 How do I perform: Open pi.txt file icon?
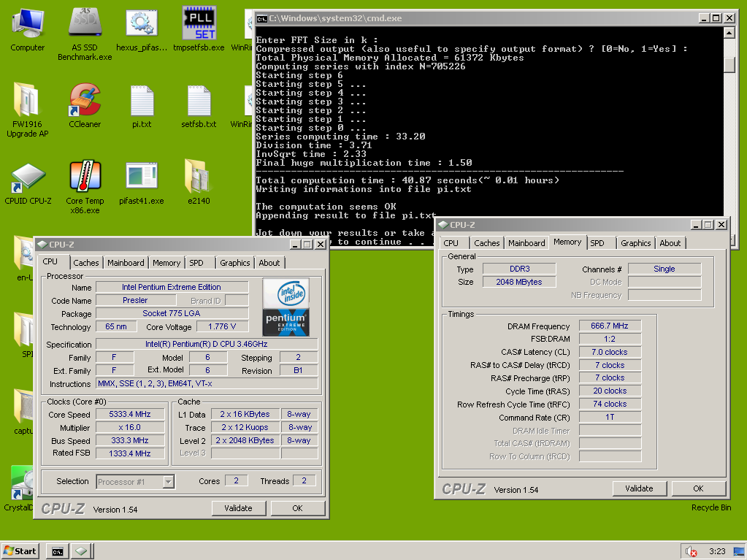(142, 105)
